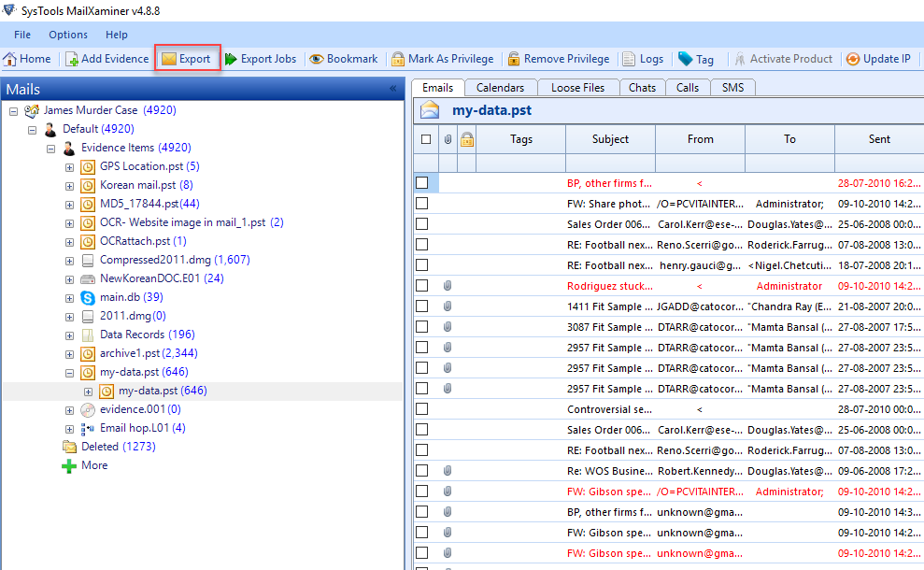This screenshot has height=570, width=924.
Task: Select 2011.dmg tree item
Action: pyautogui.click(x=133, y=316)
